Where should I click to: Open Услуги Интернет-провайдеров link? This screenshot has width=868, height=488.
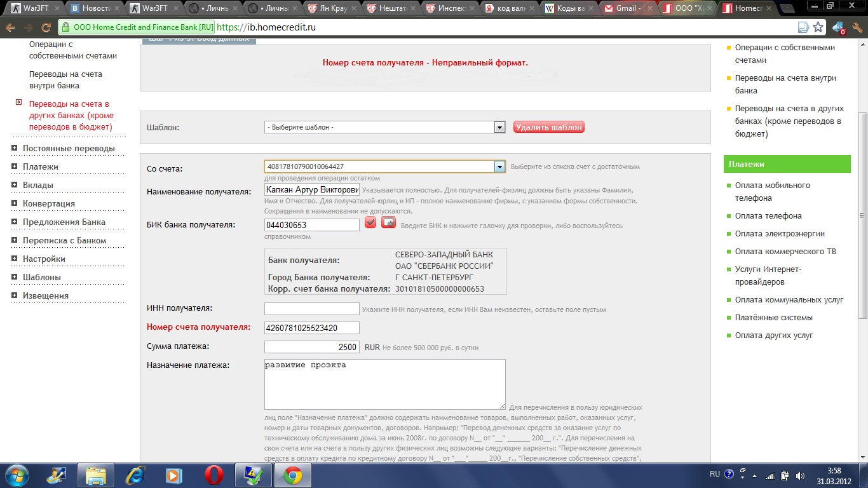(x=768, y=275)
